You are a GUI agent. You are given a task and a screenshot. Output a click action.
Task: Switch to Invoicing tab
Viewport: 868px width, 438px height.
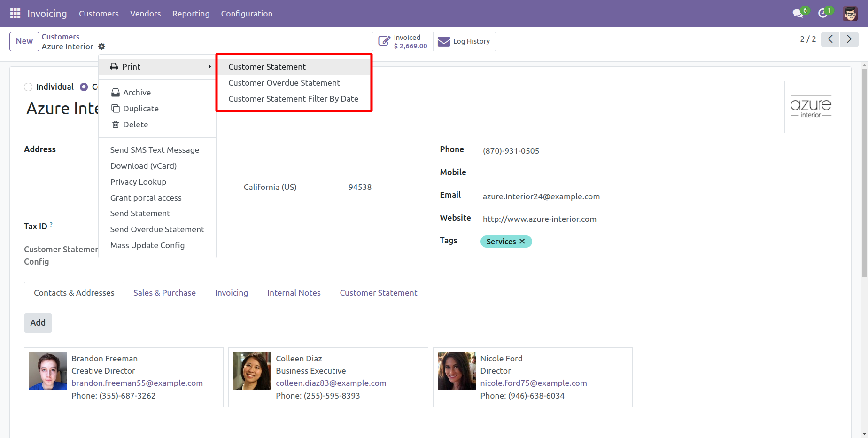tap(232, 293)
